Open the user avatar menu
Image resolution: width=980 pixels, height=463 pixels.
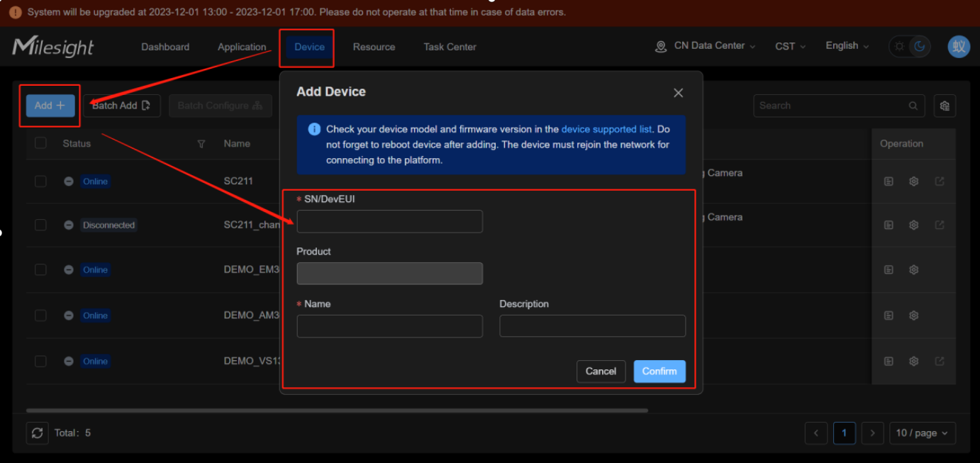[959, 47]
